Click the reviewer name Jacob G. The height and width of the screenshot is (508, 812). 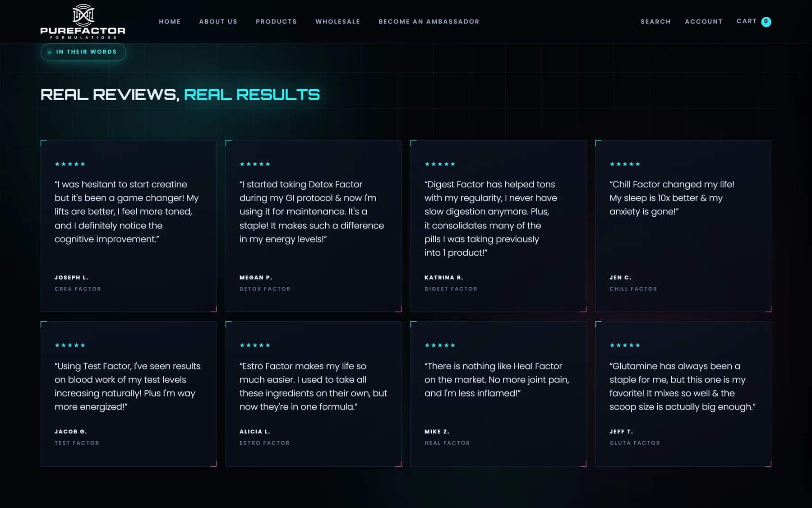coord(71,432)
